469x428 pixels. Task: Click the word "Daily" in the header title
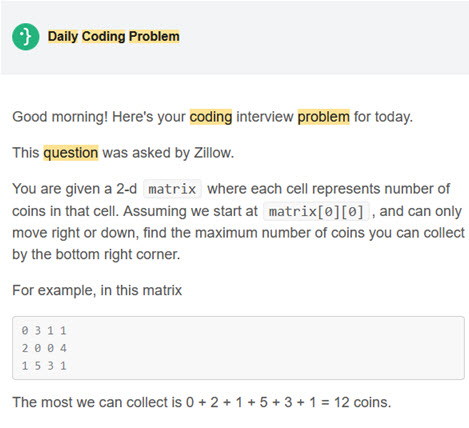pyautogui.click(x=63, y=36)
